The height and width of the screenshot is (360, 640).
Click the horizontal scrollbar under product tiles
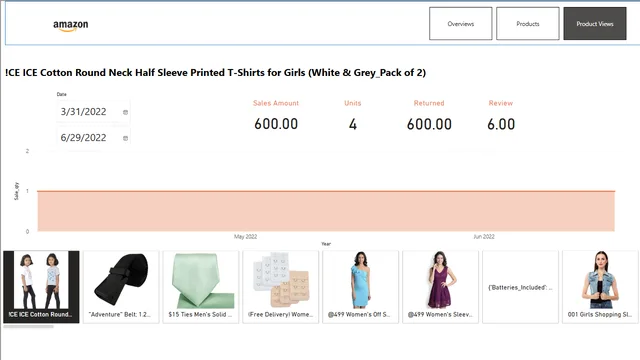(x=29, y=327)
